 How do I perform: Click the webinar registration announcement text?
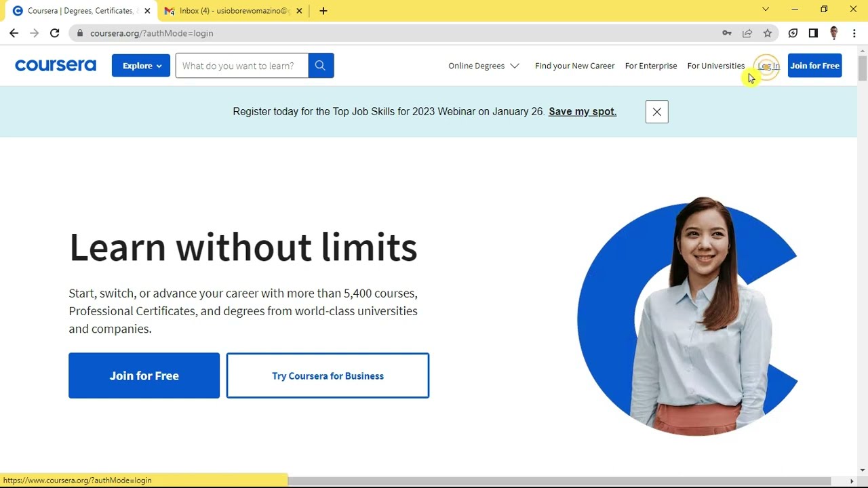[389, 112]
